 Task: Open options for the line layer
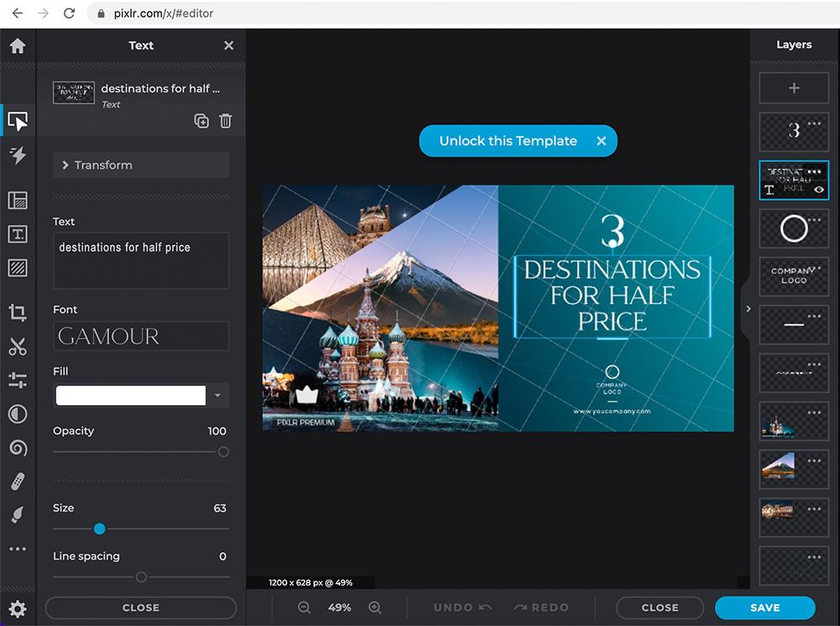click(x=814, y=316)
